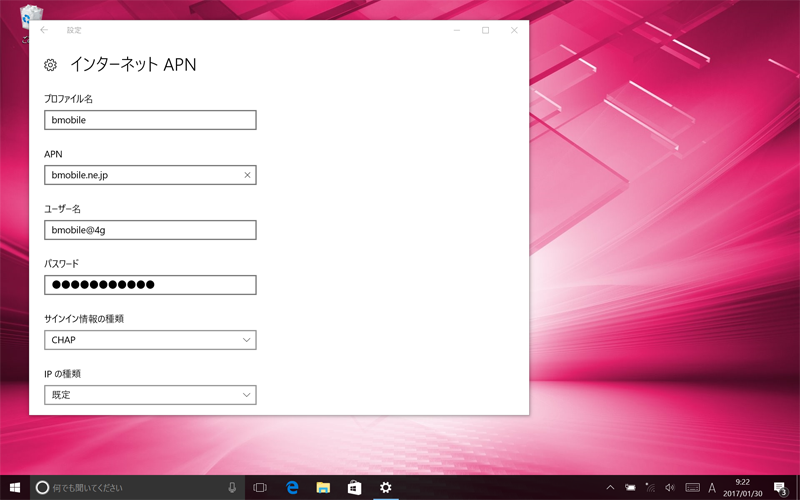Image resolution: width=800 pixels, height=500 pixels.
Task: Maximize the Settings window
Action: point(486,30)
